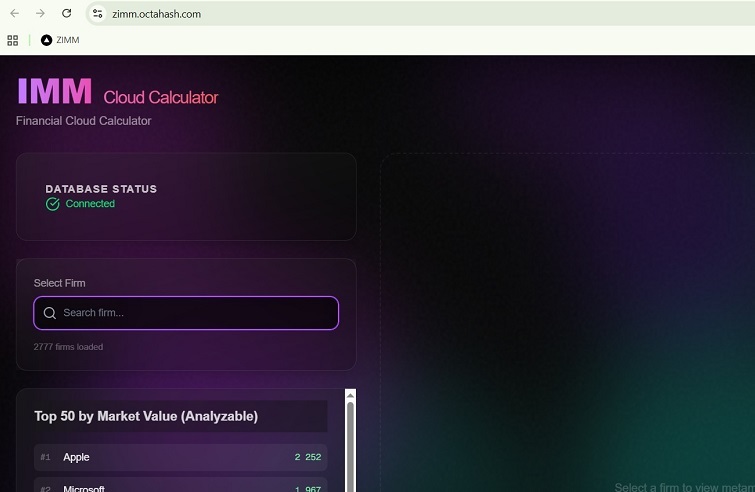Click the scroll up arrow of firm list
This screenshot has height=492, width=755.
pos(351,395)
